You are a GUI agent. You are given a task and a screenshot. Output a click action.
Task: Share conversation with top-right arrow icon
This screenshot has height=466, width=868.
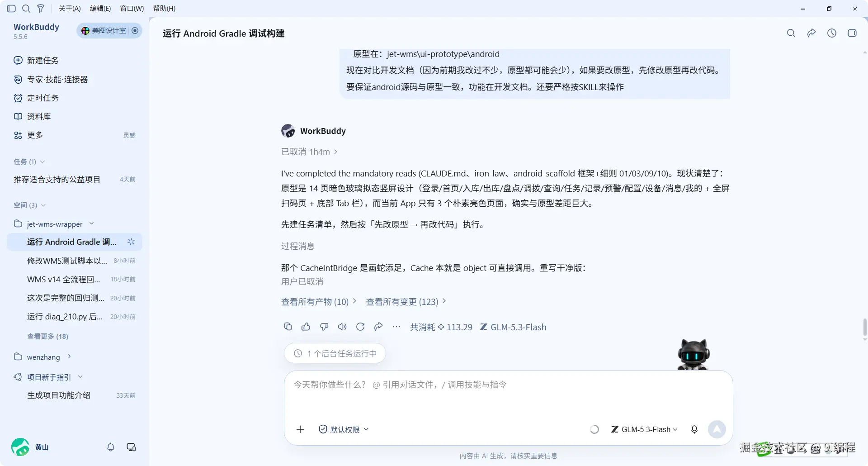(811, 33)
